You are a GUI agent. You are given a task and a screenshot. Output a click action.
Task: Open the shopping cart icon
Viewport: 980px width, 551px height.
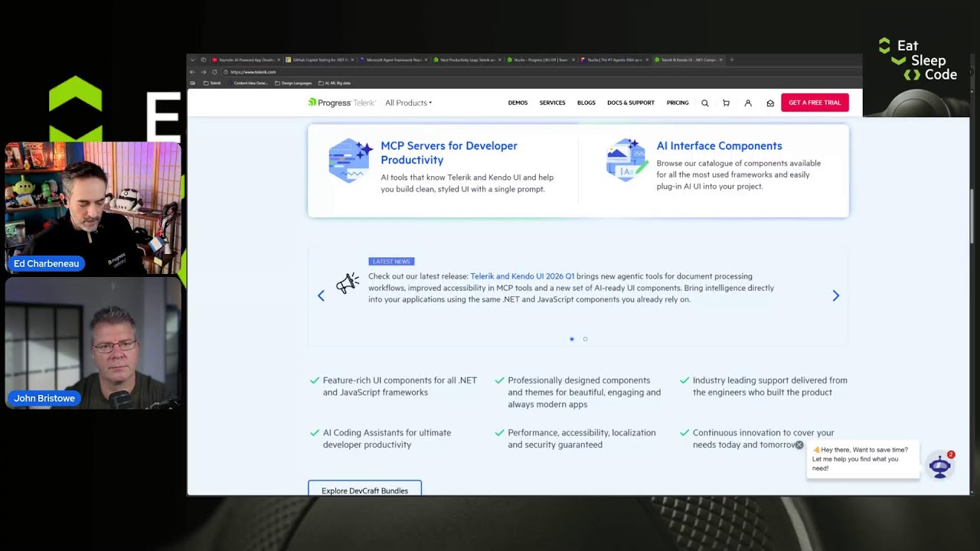coord(726,103)
